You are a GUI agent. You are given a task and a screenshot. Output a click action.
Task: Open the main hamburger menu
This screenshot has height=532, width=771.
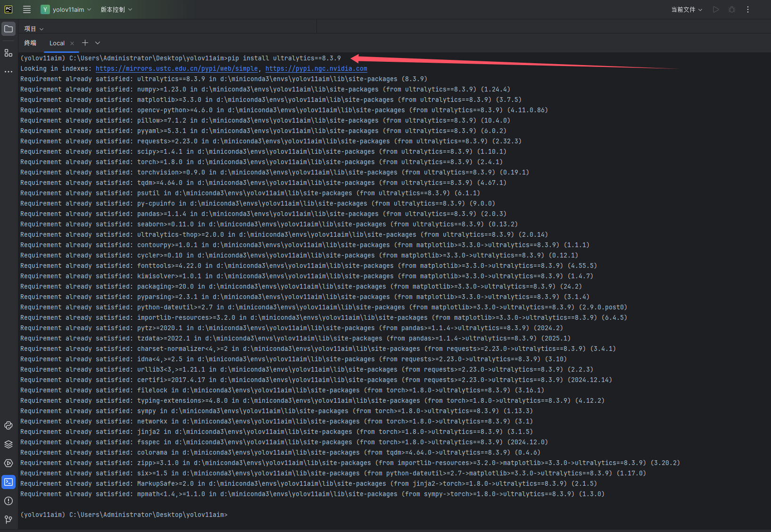(x=26, y=9)
